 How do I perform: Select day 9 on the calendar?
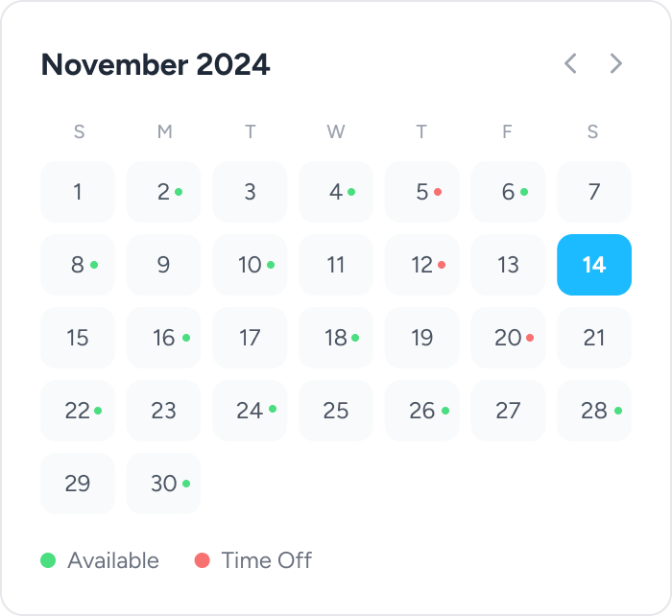[164, 265]
